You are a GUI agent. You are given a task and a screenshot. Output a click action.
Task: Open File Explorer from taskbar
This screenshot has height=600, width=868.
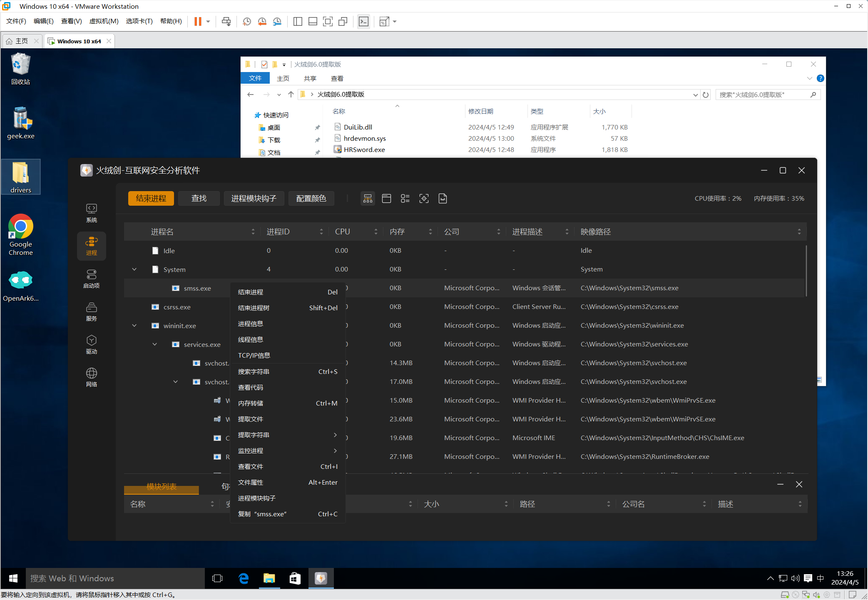coord(269,578)
